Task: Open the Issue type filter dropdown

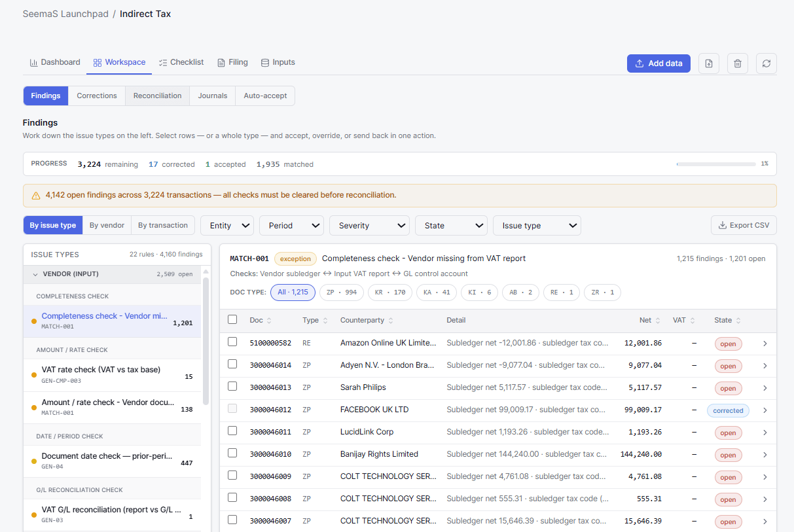Action: tap(537, 225)
